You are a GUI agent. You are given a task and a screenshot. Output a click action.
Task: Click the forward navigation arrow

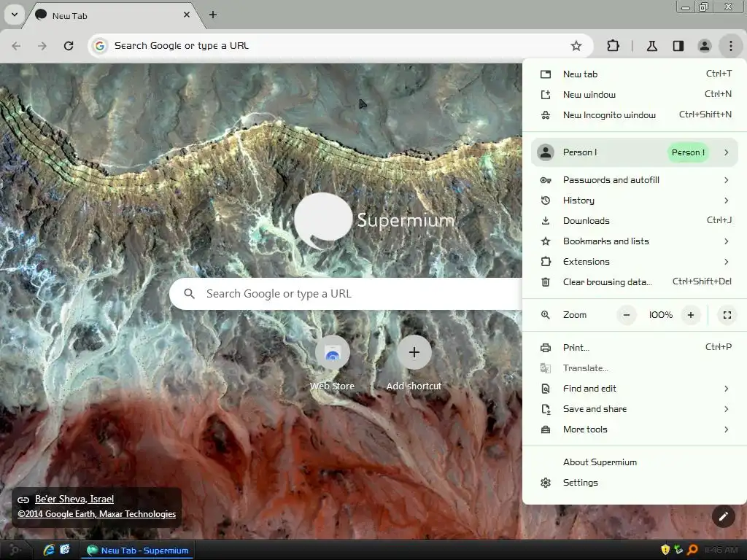42,46
